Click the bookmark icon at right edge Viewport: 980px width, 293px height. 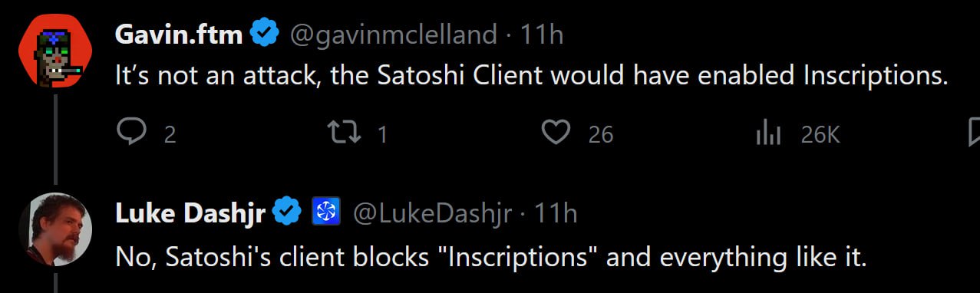click(974, 134)
